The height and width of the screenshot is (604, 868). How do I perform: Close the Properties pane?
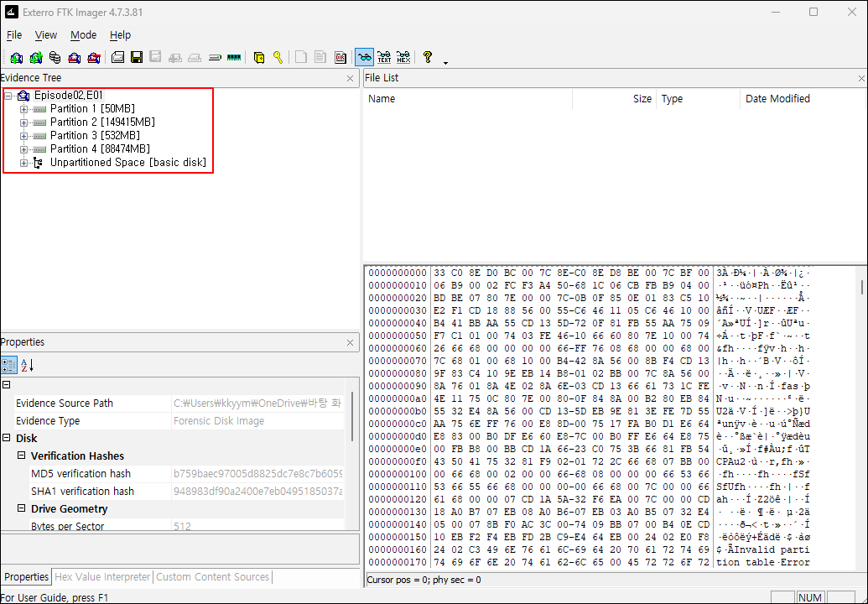pos(350,343)
